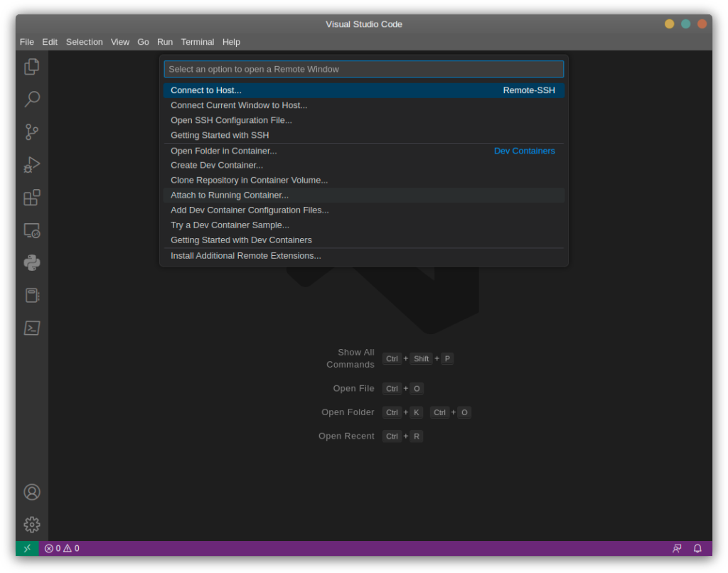This screenshot has width=728, height=573.
Task: Click the notifications bell in status bar
Action: pos(697,548)
